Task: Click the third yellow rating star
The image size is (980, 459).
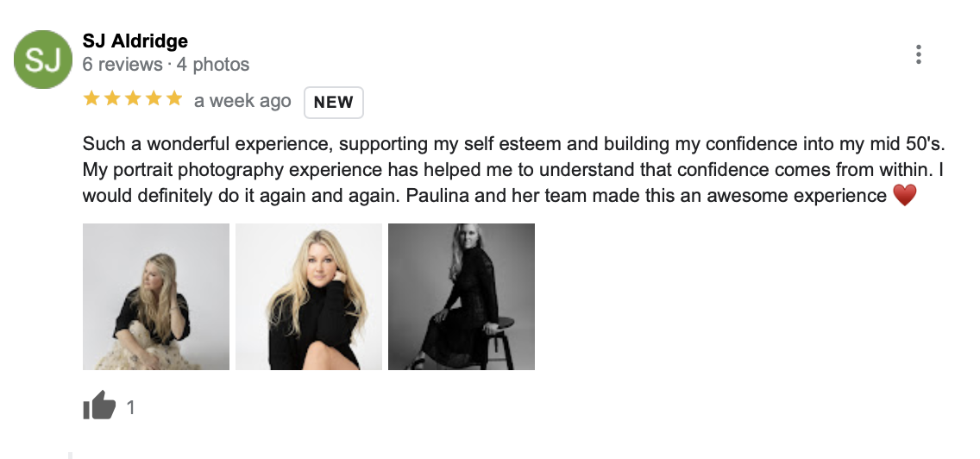Action: [133, 99]
